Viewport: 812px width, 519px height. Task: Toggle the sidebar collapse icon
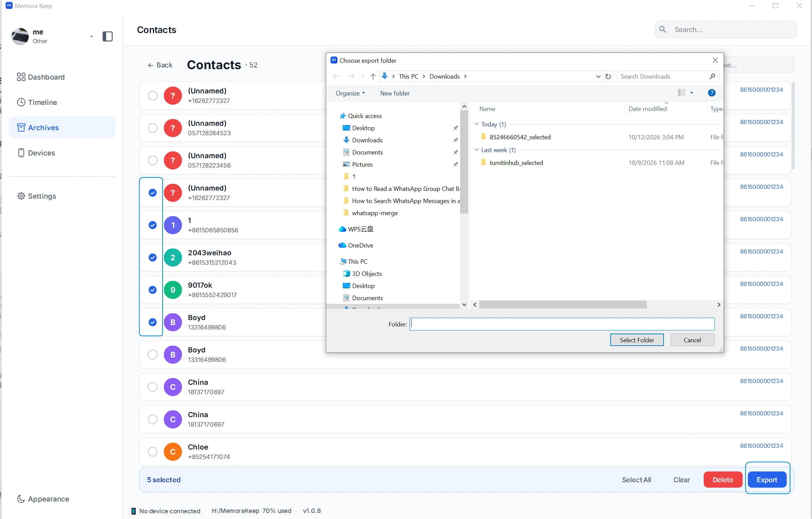[107, 36]
